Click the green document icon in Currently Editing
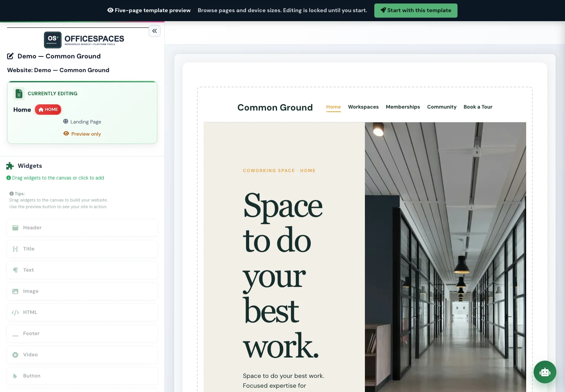The image size is (565, 392). [19, 93]
